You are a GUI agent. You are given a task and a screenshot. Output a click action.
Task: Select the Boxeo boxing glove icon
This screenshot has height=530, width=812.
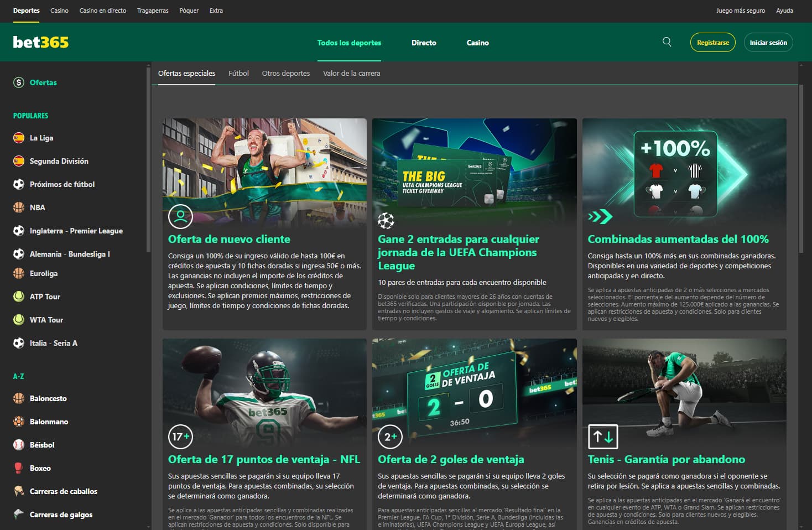(x=18, y=468)
